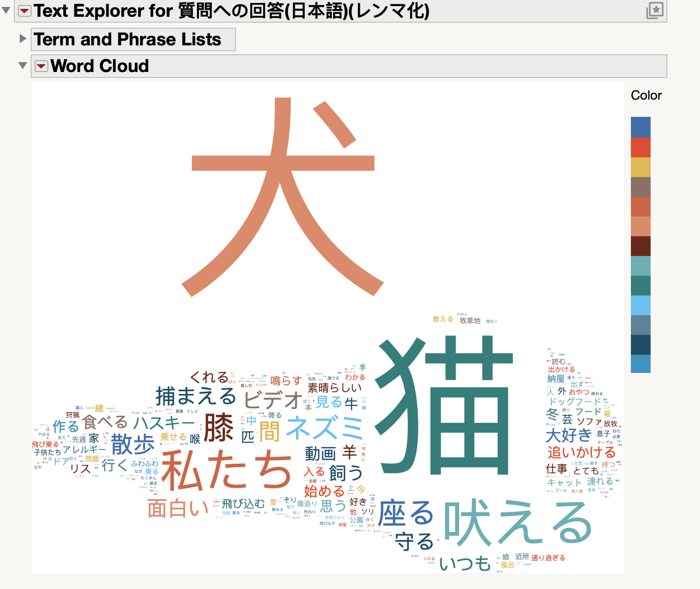
Task: Select the term 素晴らしい in word cloud
Action: (335, 388)
